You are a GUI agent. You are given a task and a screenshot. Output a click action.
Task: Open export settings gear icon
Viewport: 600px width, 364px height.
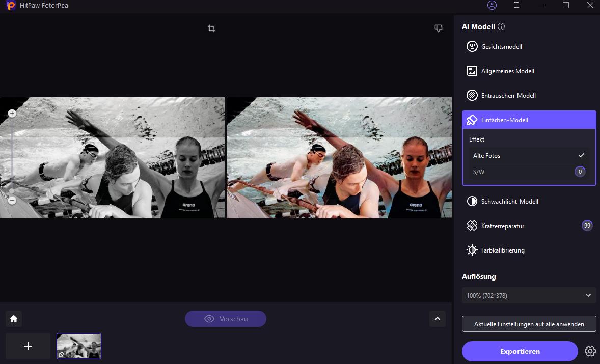pyautogui.click(x=590, y=351)
